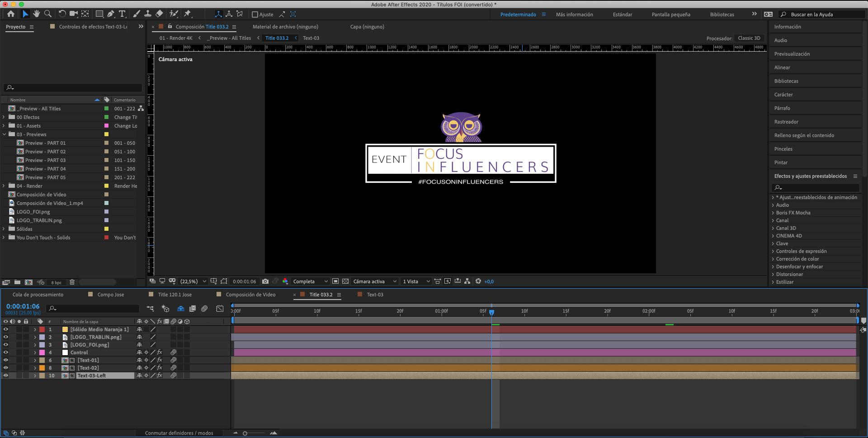Expand the Text-02 layer properties
The height and width of the screenshot is (438, 868).
tap(35, 368)
